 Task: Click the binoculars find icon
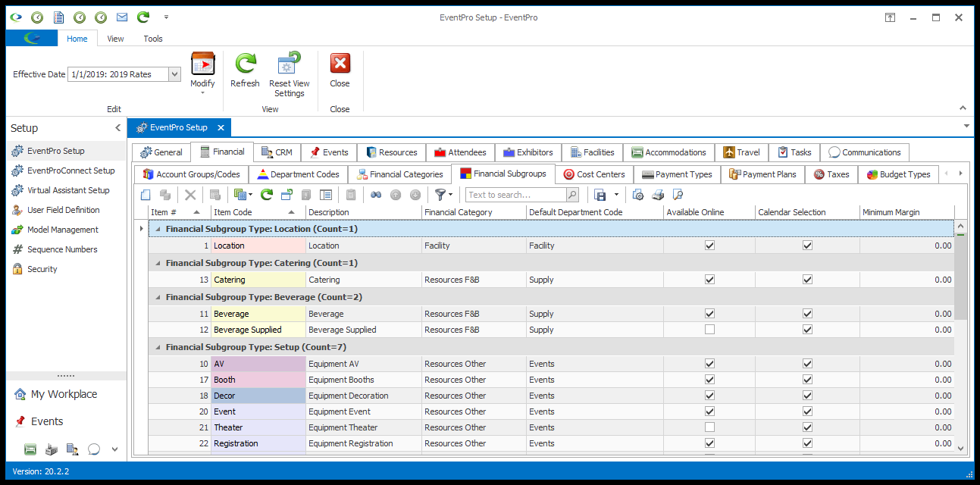tap(376, 195)
